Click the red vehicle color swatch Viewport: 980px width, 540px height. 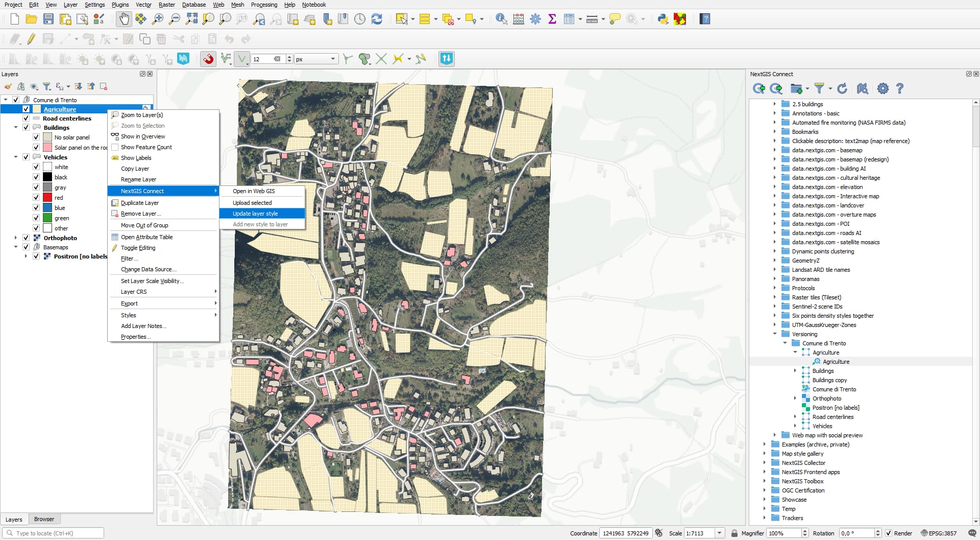(47, 198)
